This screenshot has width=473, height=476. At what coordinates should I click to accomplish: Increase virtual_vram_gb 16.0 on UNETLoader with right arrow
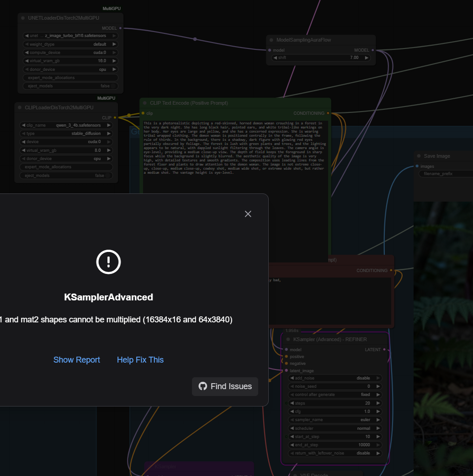tap(114, 61)
